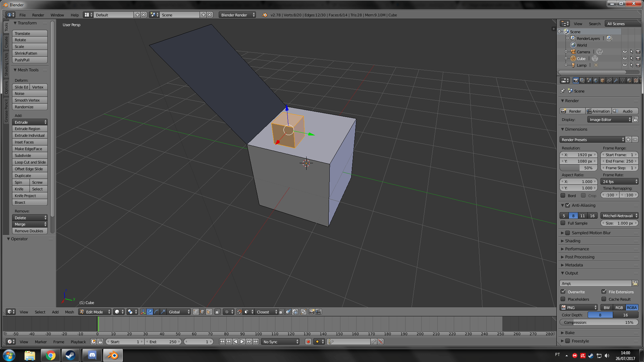This screenshot has width=644, height=362.
Task: Click the Remove Doubles button
Action: 30,231
